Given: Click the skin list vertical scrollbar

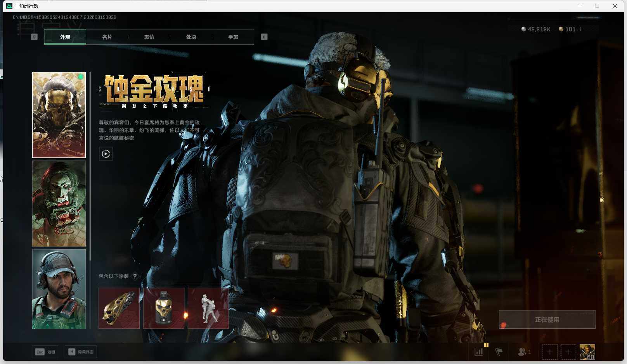Looking at the screenshot, I should [x=90, y=166].
